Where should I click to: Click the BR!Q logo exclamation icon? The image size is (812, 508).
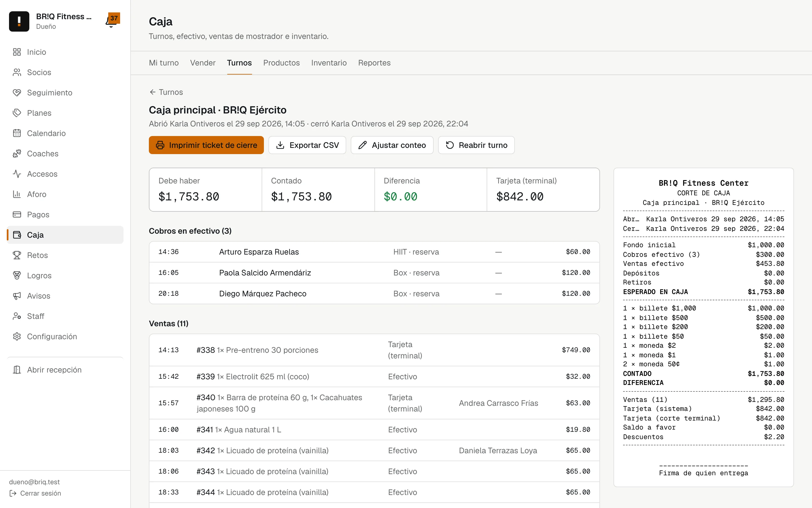pyautogui.click(x=19, y=21)
